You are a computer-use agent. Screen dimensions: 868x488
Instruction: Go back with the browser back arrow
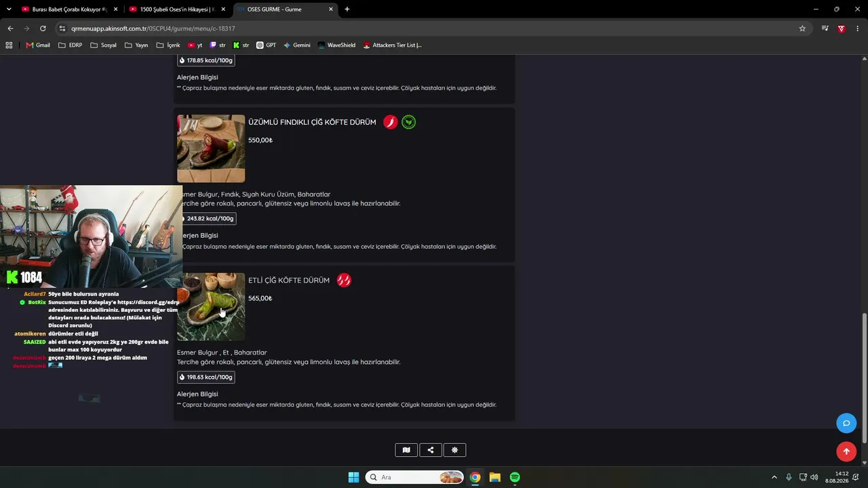(10, 28)
